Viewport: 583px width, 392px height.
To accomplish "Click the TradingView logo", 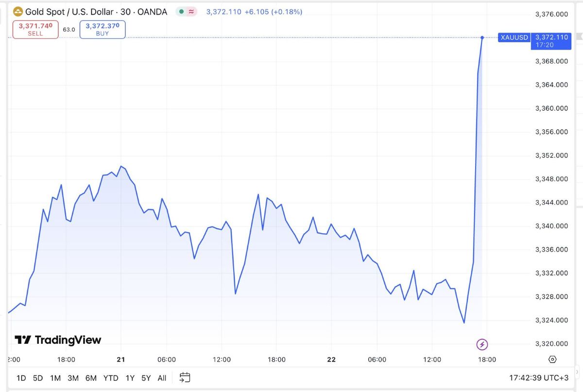I will (x=58, y=340).
